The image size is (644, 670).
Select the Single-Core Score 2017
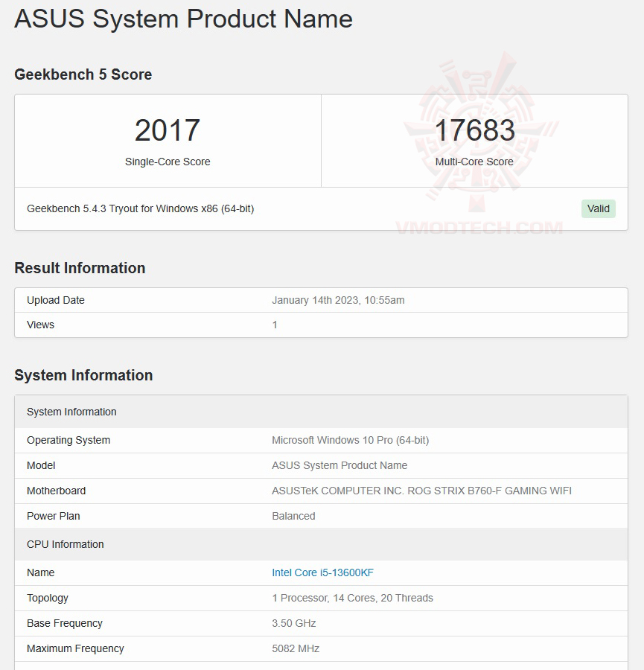(x=167, y=130)
